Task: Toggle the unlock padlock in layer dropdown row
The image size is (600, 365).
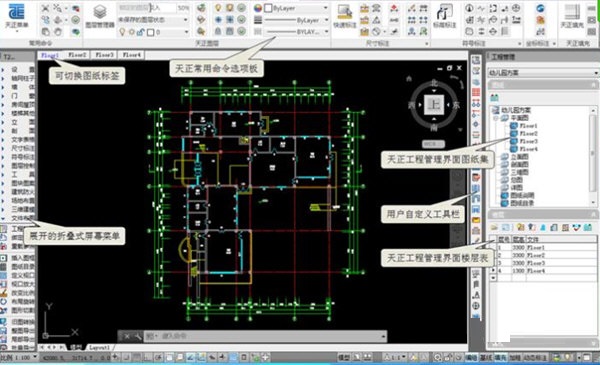Action: point(141,33)
